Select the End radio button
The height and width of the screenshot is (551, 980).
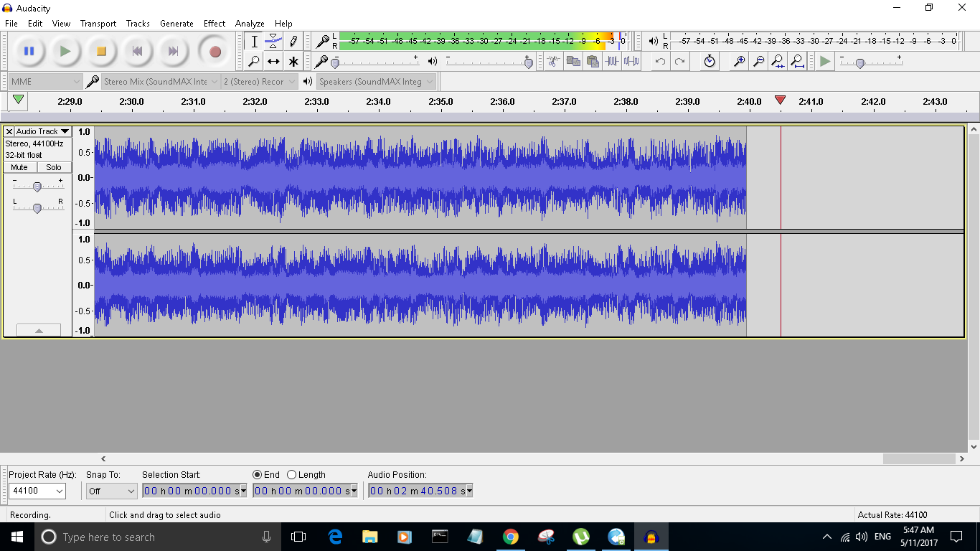[257, 475]
